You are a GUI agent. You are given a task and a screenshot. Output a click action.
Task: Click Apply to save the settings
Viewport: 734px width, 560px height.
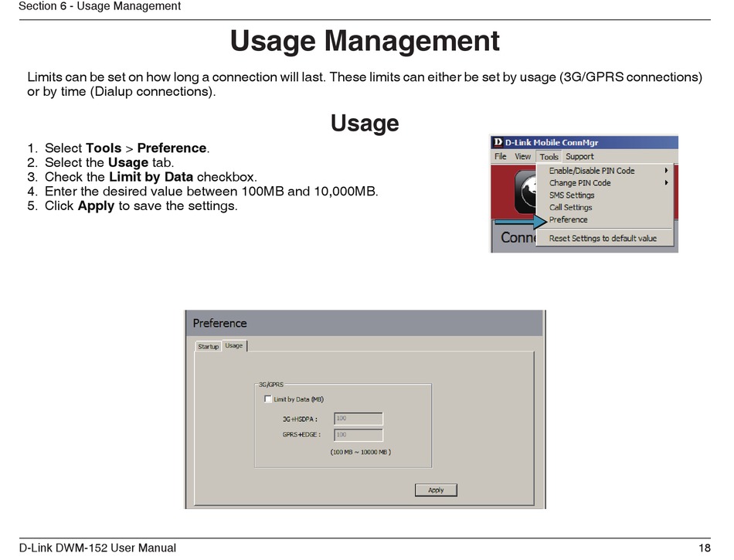point(436,490)
